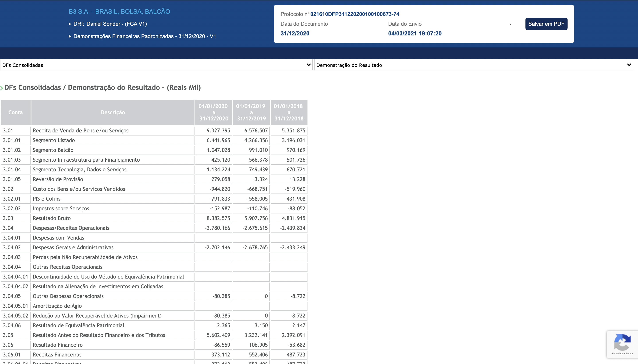
Task: Click the Salvar em PDF button
Action: [x=546, y=24]
